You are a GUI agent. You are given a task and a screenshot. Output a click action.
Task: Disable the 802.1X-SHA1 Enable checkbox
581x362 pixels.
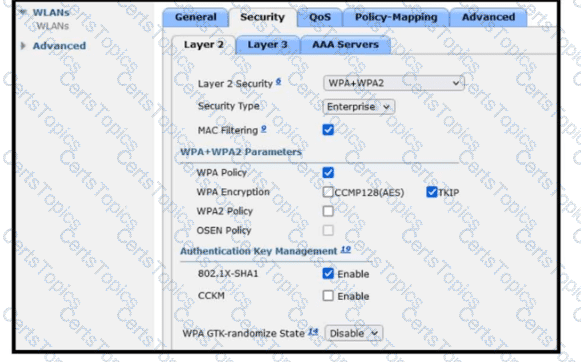[328, 273]
